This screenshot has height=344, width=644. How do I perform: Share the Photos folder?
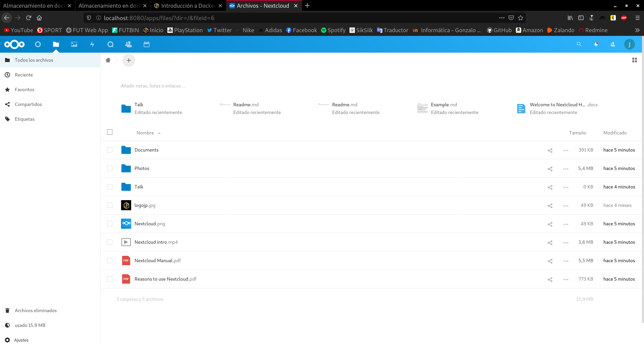pyautogui.click(x=550, y=169)
